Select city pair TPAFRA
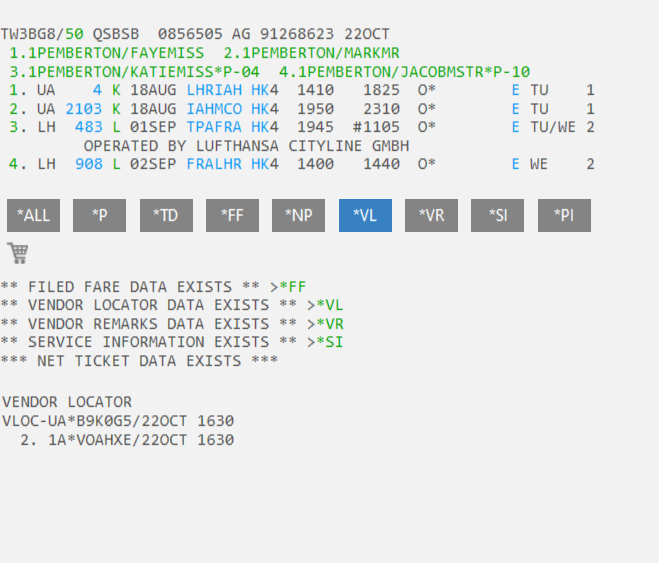Viewport: 659px width, 563px height. coord(214,127)
